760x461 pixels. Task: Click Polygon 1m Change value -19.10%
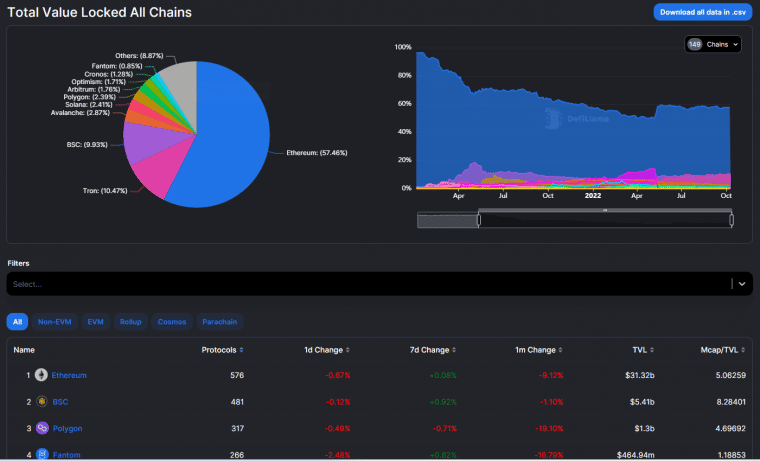[x=549, y=429]
